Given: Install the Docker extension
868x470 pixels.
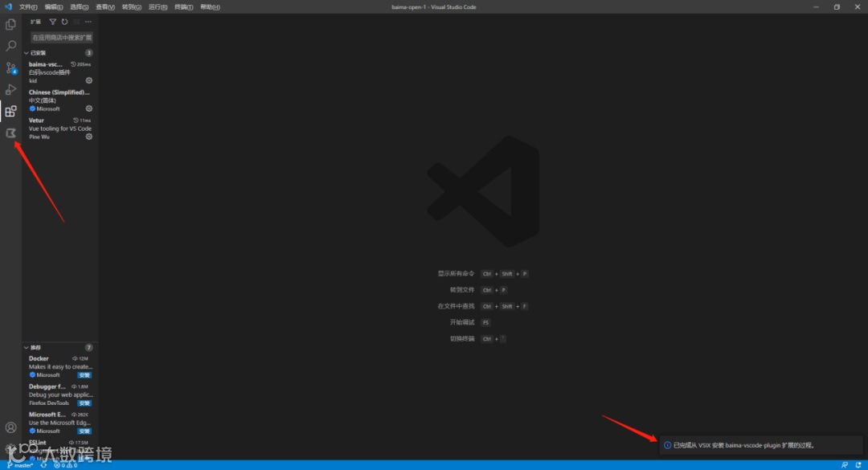Looking at the screenshot, I should (x=84, y=375).
